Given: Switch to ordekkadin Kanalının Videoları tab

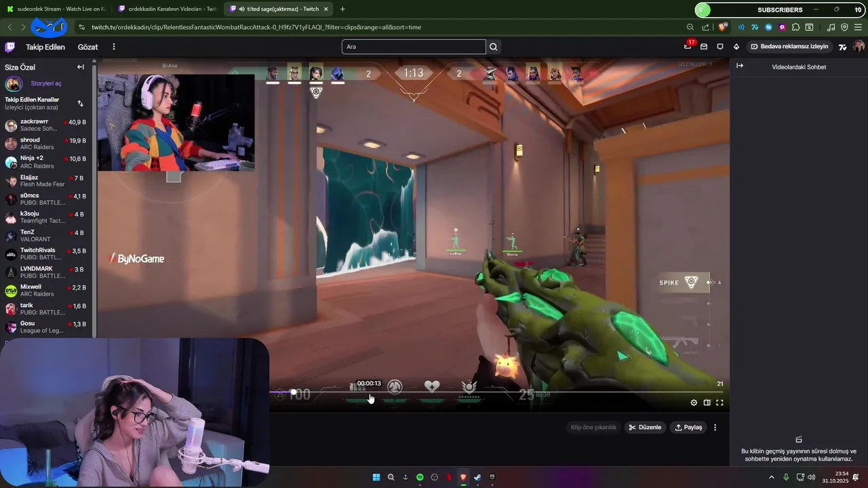Looking at the screenshot, I should (166, 9).
